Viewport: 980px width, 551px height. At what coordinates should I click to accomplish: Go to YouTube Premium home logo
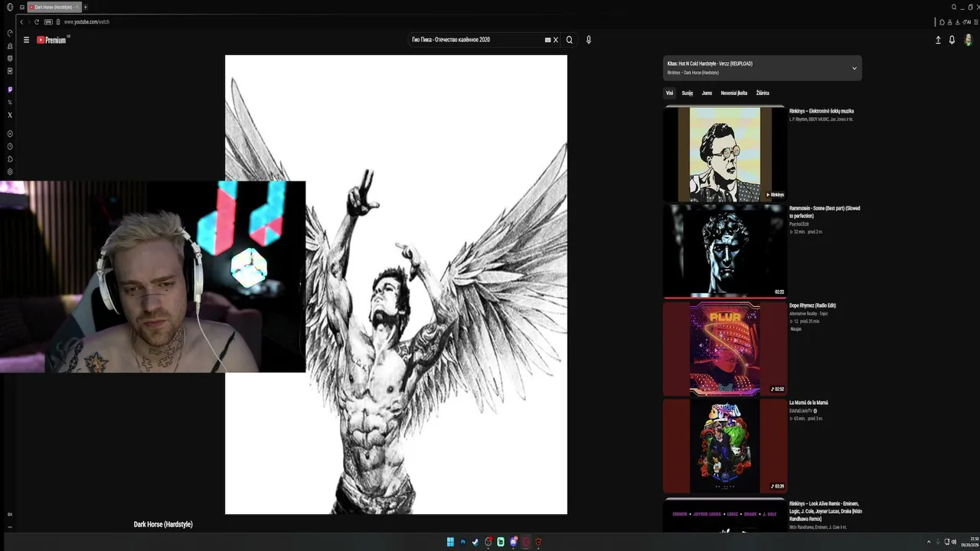[52, 40]
